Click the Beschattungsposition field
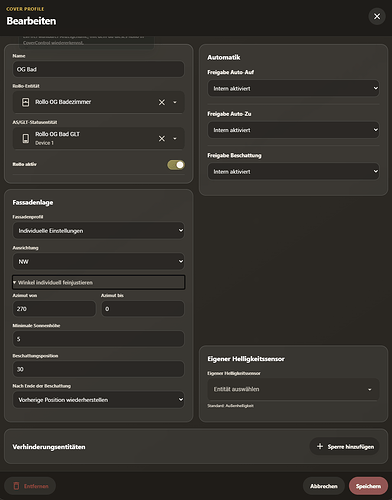 coord(98,369)
